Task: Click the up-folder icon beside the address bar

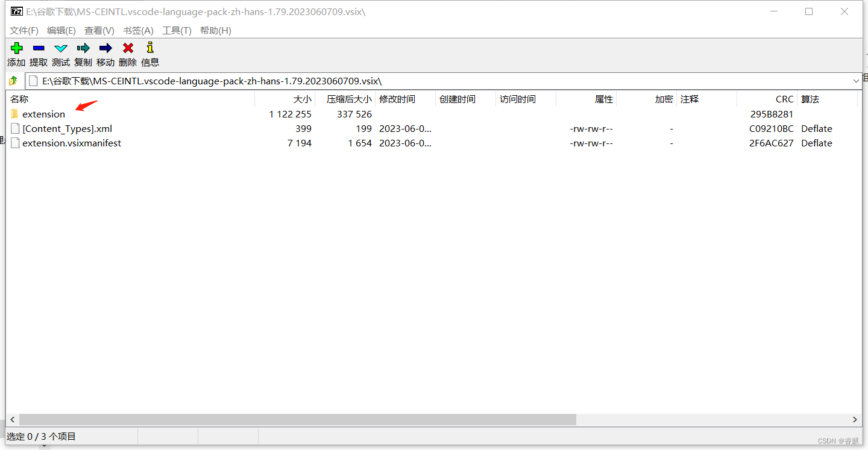Action: (x=13, y=81)
